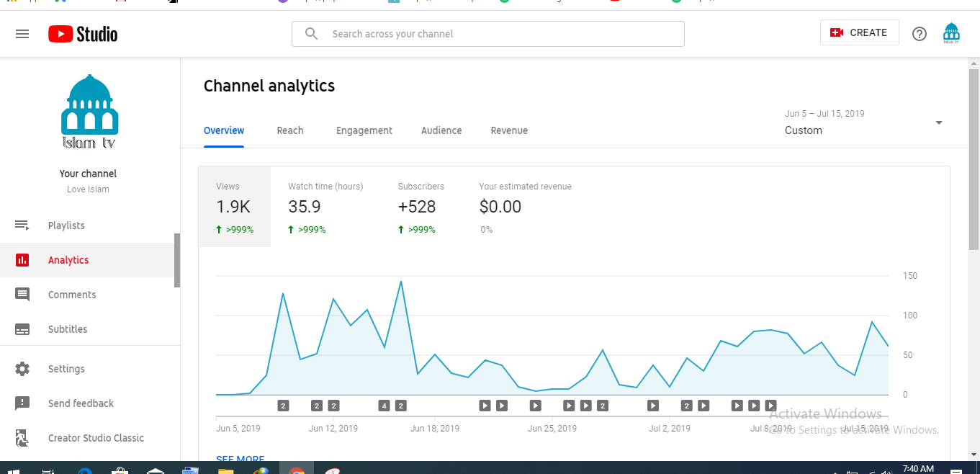980x474 pixels.
Task: Open the Audience tab
Action: (x=441, y=130)
